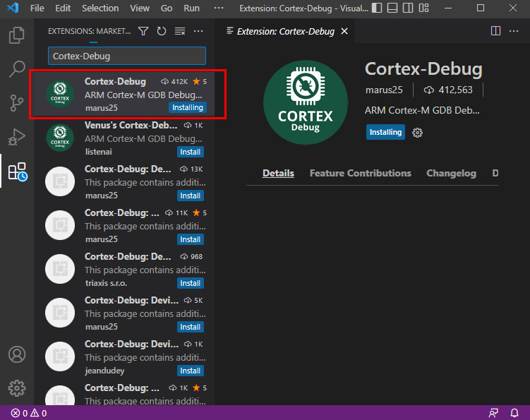
Task: Open the notifications bell in status bar
Action: pyautogui.click(x=514, y=413)
